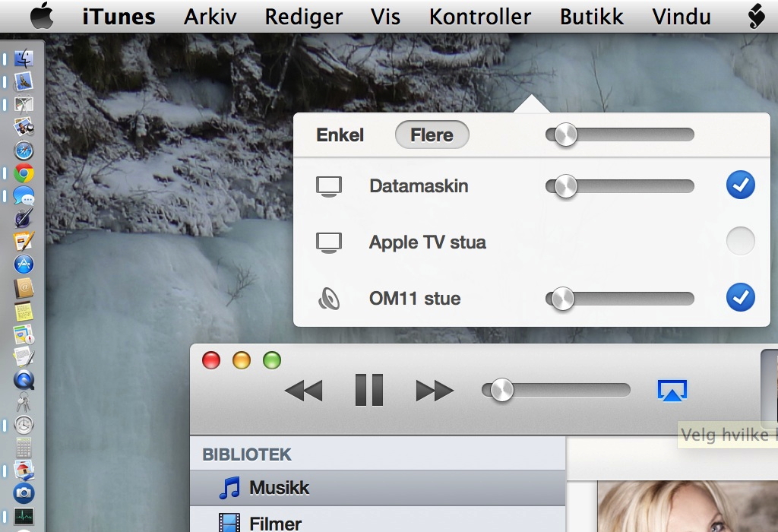Image resolution: width=778 pixels, height=532 pixels.
Task: Enable the Apple TV stua output
Action: pyautogui.click(x=740, y=241)
